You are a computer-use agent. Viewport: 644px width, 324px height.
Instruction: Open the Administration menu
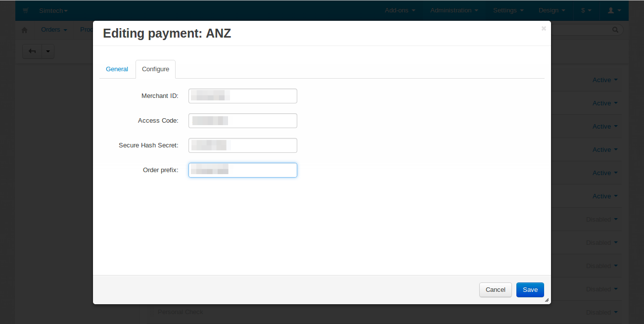pyautogui.click(x=454, y=10)
